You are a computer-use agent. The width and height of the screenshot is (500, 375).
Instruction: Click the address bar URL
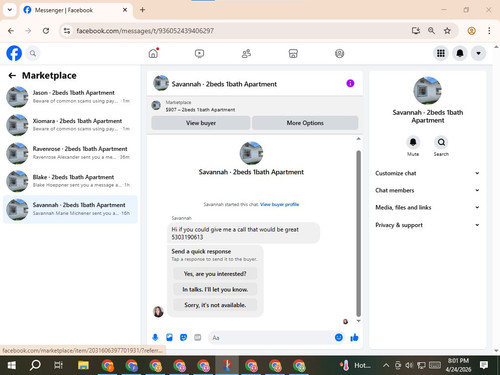(x=145, y=31)
